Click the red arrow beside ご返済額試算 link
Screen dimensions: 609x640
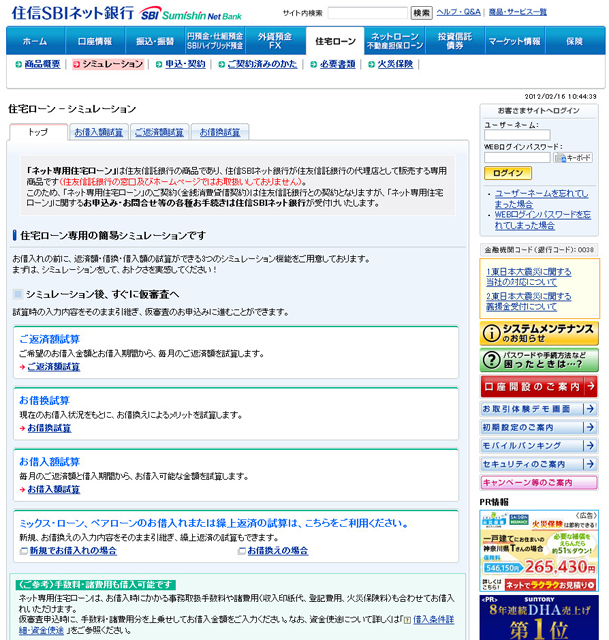[x=22, y=367]
